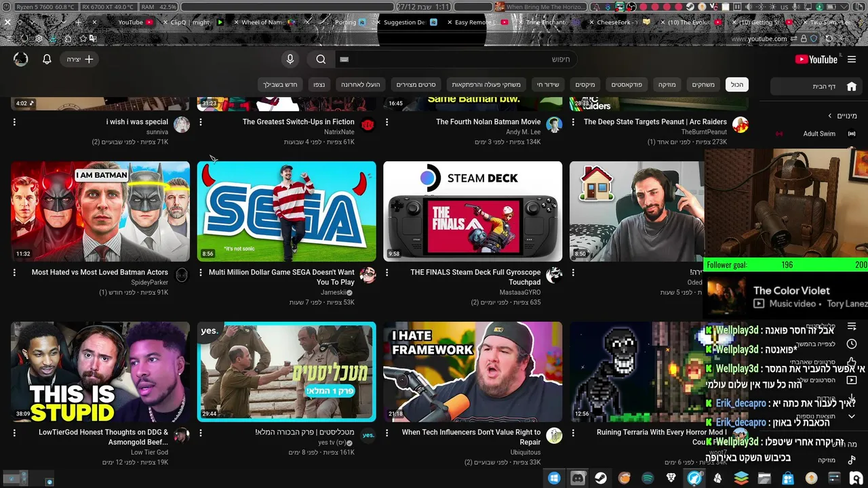Open the Steam Deck THE FINALS thumbnail
This screenshot has width=868, height=488.
(x=473, y=211)
